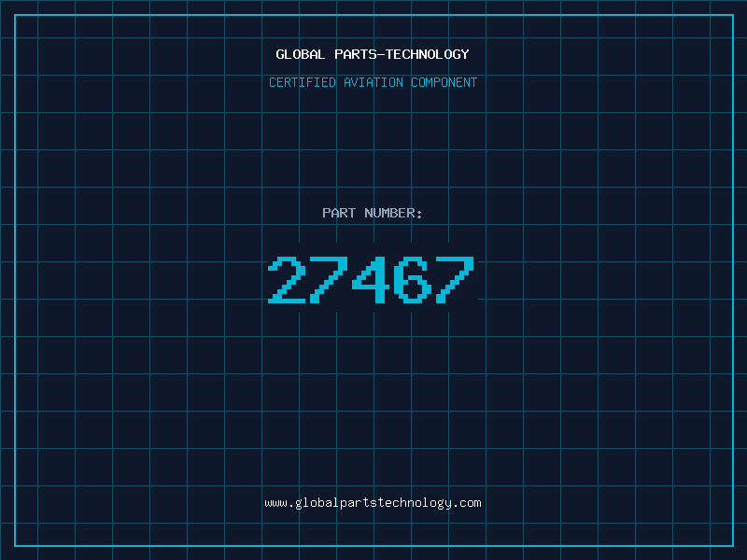Click the PART NUMBER: label
Screen dimensions: 747x560
373,213
